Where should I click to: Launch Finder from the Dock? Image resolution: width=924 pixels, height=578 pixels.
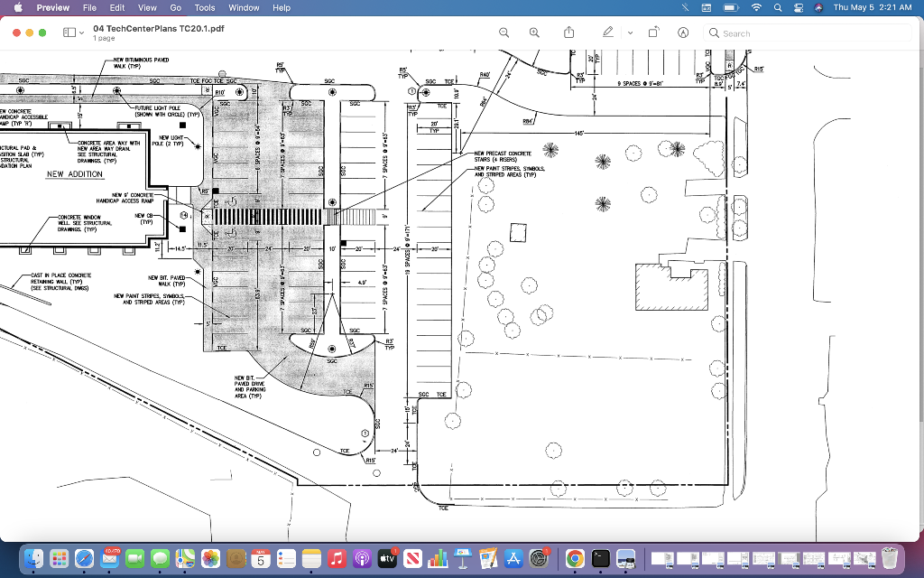pyautogui.click(x=33, y=558)
